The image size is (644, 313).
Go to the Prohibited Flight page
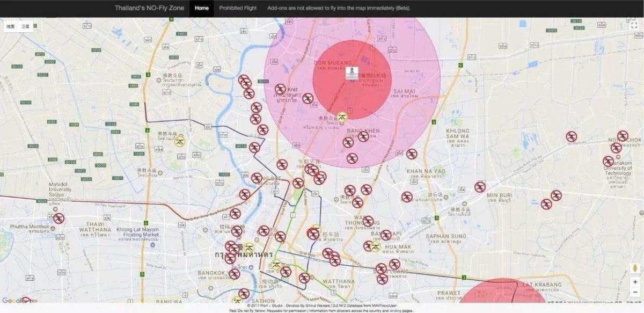[x=238, y=9]
